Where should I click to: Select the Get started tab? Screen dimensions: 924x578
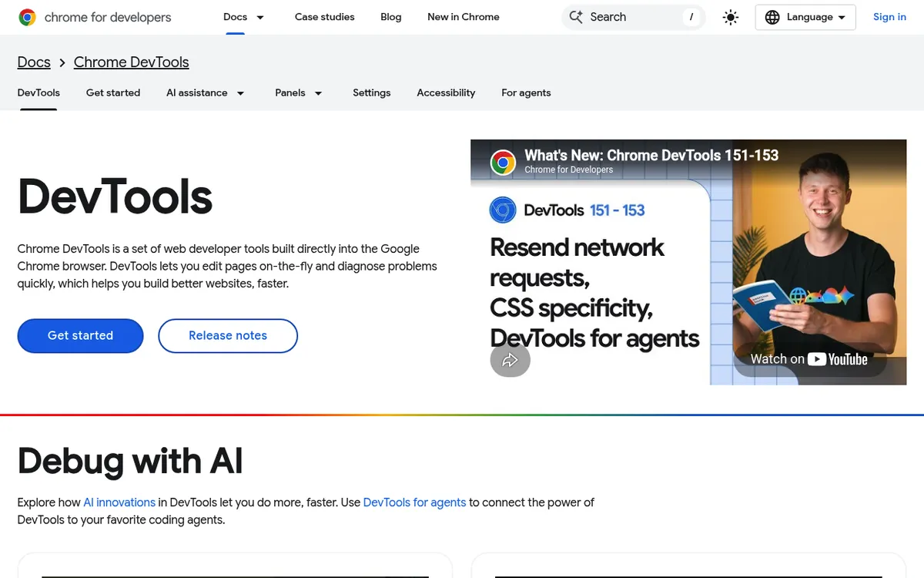tap(113, 92)
